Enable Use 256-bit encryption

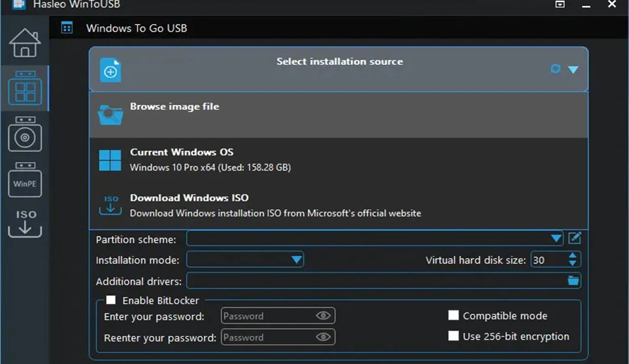coord(454,336)
